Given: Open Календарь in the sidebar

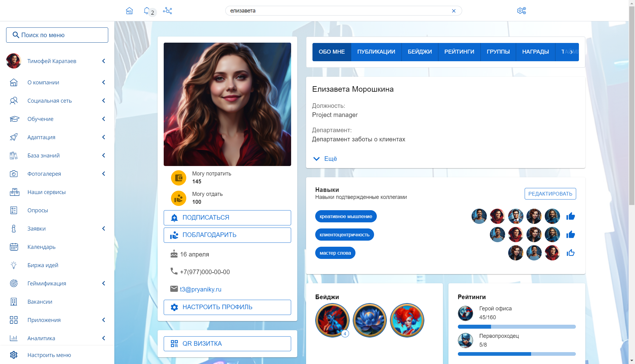Looking at the screenshot, I should [x=41, y=247].
